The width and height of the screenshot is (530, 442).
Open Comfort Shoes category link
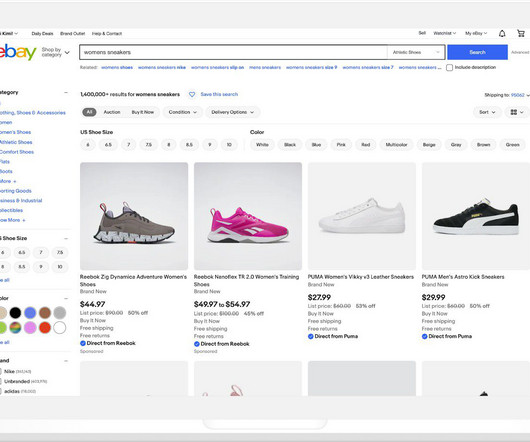[17, 152]
